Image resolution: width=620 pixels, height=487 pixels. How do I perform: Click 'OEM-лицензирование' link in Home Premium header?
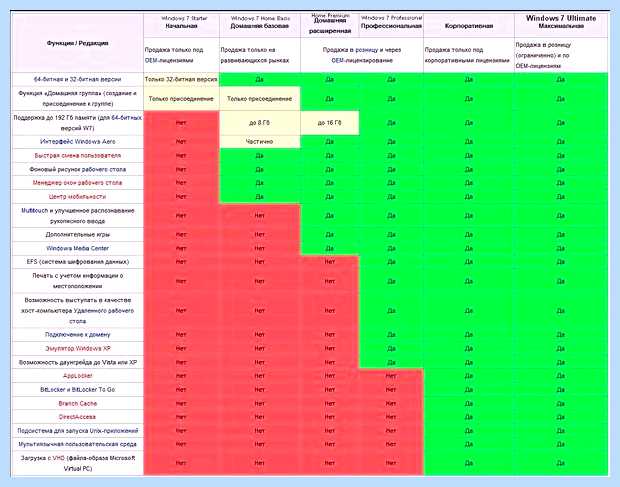[x=362, y=60]
